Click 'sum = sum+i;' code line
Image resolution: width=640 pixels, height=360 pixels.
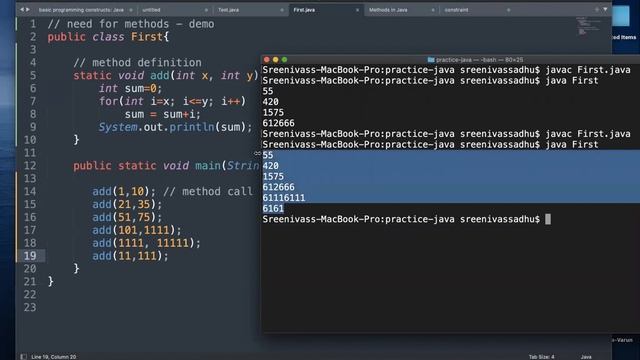pyautogui.click(x=163, y=114)
